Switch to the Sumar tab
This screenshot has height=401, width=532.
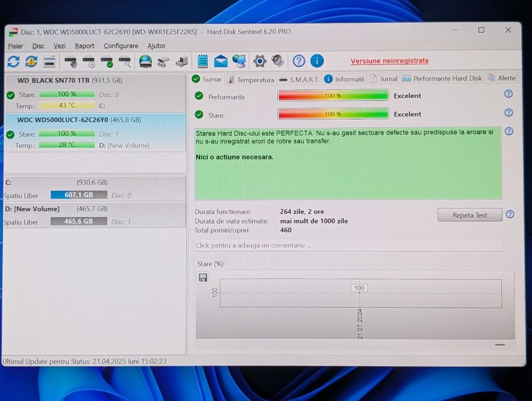(207, 79)
